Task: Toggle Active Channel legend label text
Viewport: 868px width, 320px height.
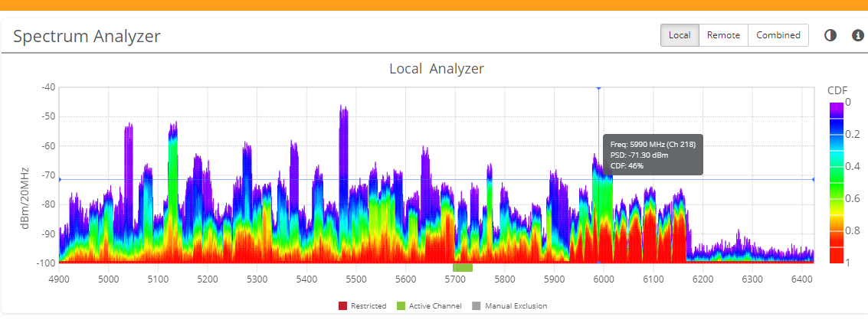Action: pyautogui.click(x=437, y=306)
